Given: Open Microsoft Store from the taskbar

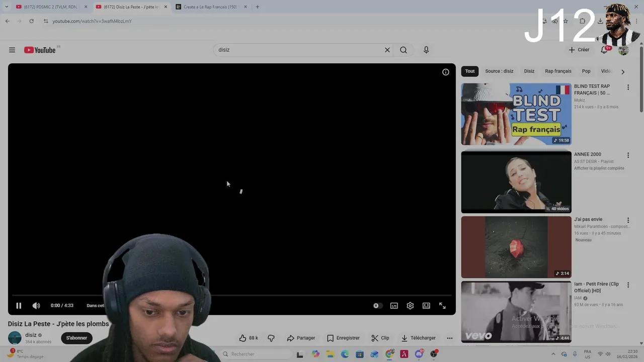Looking at the screenshot, I should [359, 354].
